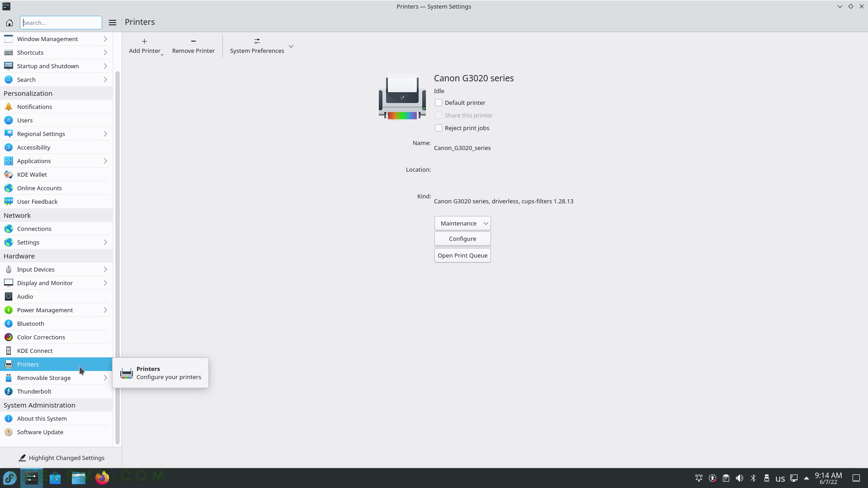The image size is (868, 488).
Task: Show hidden tray icons arrow
Action: pyautogui.click(x=807, y=478)
